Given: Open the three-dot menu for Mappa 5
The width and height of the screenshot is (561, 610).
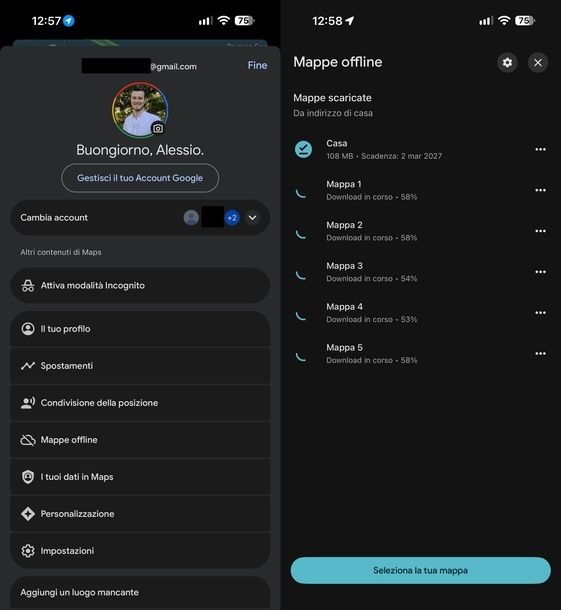Looking at the screenshot, I should 540,354.
